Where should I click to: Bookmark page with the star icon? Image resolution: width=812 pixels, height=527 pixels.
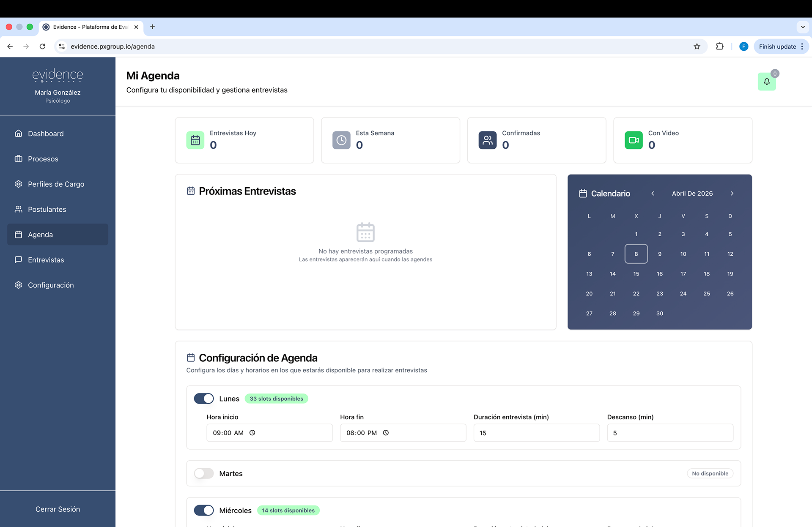[x=697, y=46]
